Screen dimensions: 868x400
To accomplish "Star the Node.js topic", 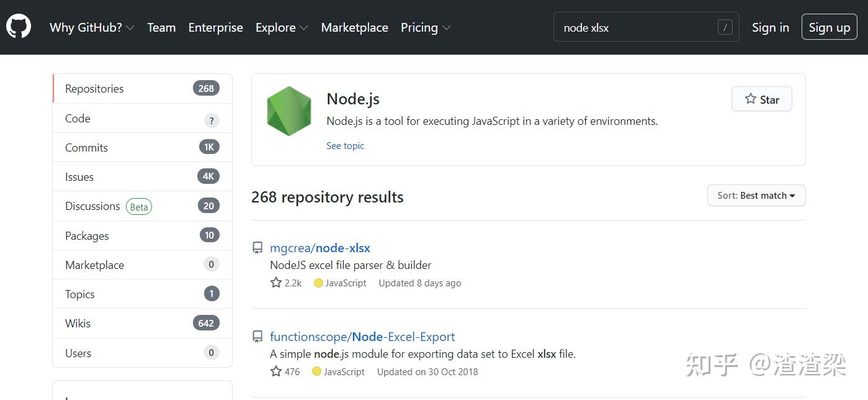I will (761, 99).
